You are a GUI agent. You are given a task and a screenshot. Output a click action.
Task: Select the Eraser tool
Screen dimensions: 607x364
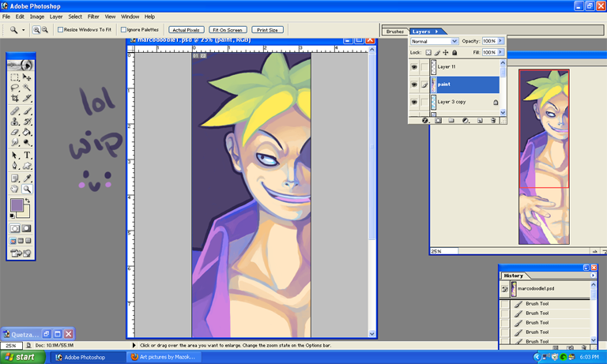[15, 133]
